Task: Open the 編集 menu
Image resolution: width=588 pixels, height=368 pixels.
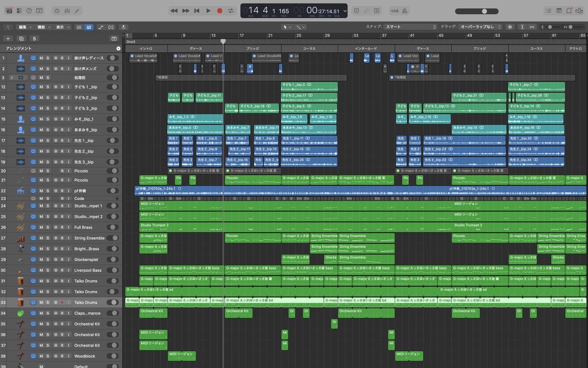Action: point(25,27)
